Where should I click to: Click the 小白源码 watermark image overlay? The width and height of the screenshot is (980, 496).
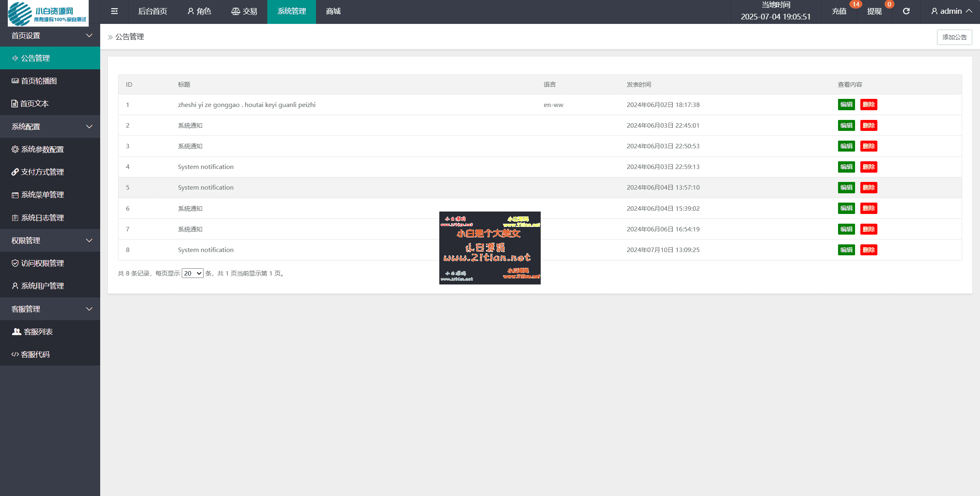tap(490, 248)
